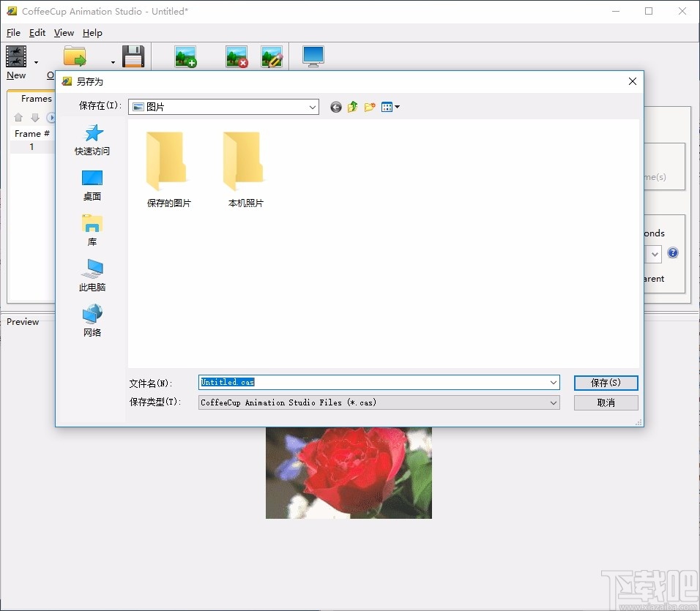Image resolution: width=700 pixels, height=611 pixels.
Task: Open the view menu icon in dialog
Action: click(390, 107)
